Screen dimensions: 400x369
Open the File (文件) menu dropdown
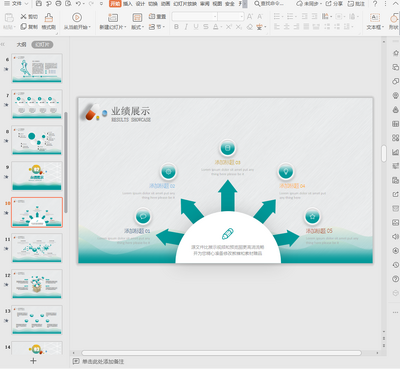click(16, 4)
